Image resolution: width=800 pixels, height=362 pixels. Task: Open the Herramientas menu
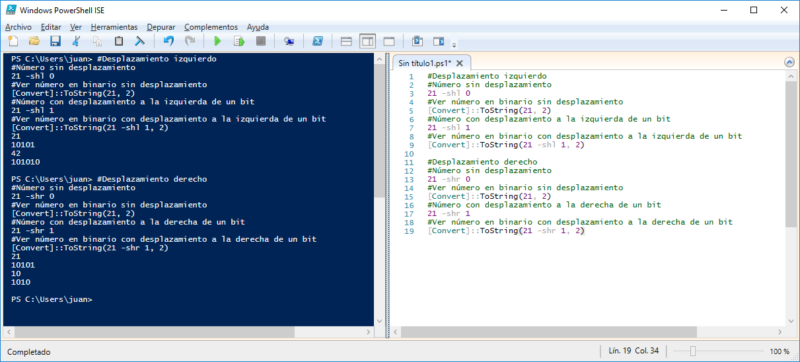114,27
